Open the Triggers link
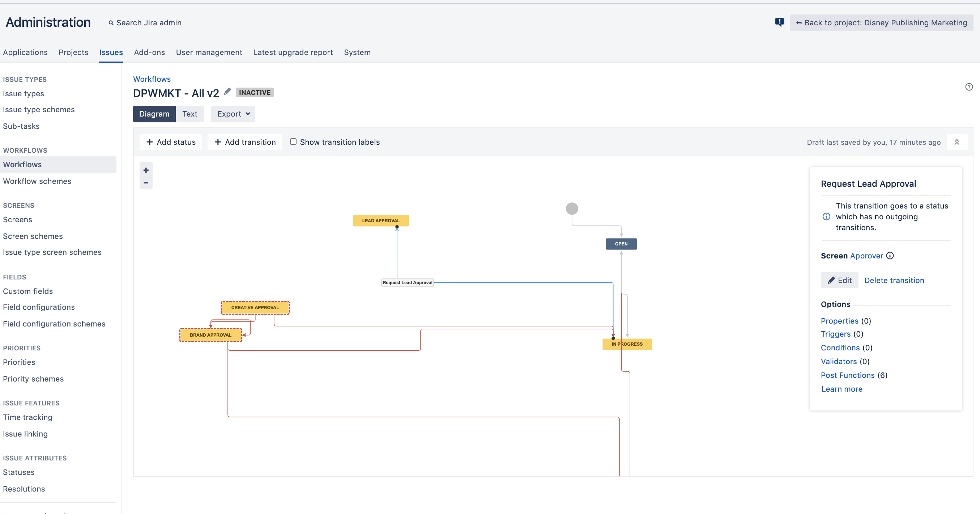Viewport: 980px width, 514px height. click(x=835, y=334)
